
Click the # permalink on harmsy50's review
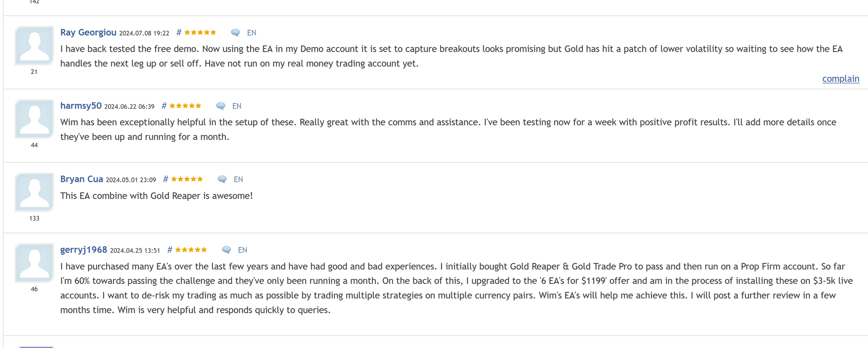tap(164, 106)
